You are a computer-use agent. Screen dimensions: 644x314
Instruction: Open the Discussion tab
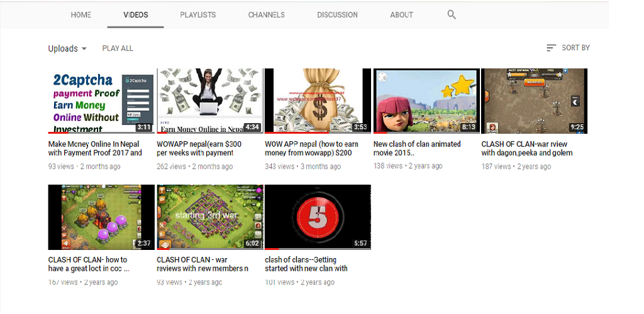click(337, 14)
